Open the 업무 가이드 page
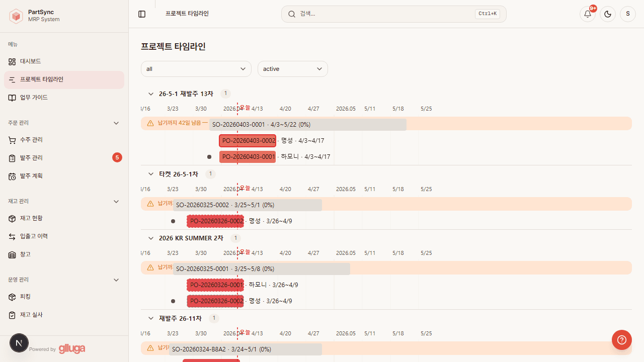This screenshot has height=362, width=644. point(34,98)
